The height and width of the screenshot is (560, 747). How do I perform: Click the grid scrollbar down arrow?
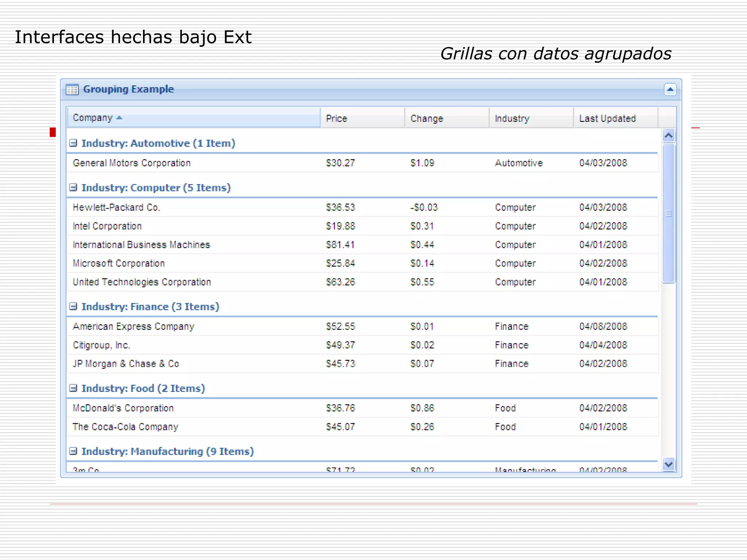point(669,464)
